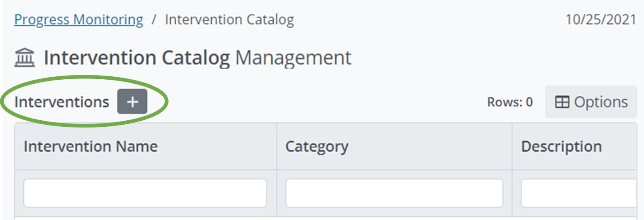Click the Description column header
The image size is (644, 220).
point(561,146)
